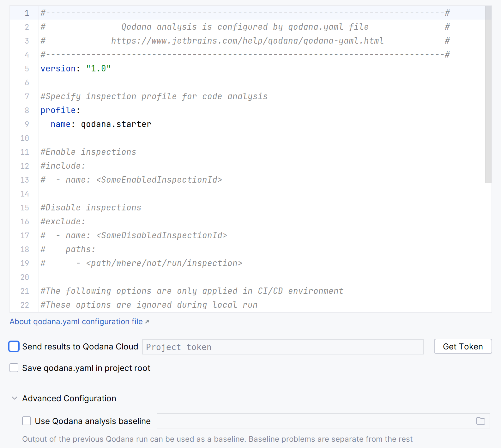Click the baseline file path field

click(316, 421)
